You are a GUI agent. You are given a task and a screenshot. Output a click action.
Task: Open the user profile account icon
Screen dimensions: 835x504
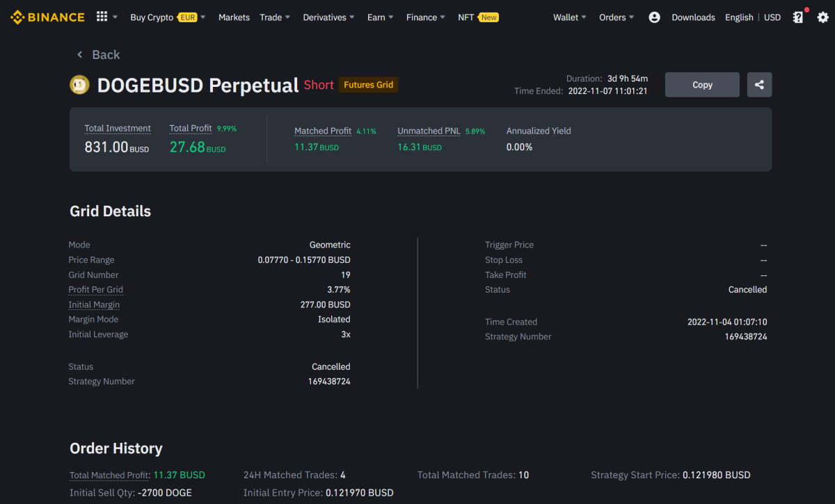click(x=654, y=17)
